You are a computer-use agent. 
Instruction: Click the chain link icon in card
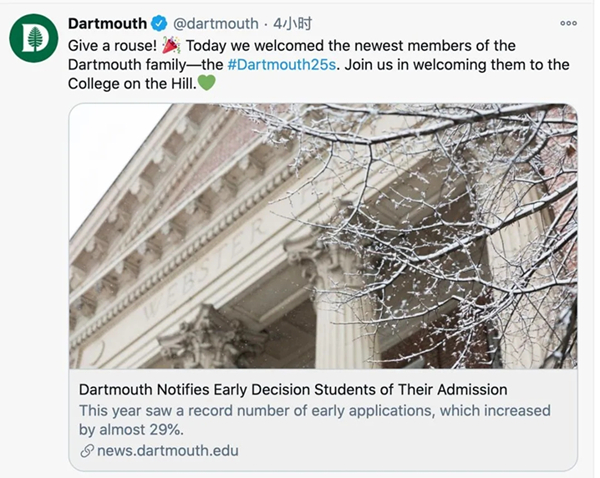[87, 451]
